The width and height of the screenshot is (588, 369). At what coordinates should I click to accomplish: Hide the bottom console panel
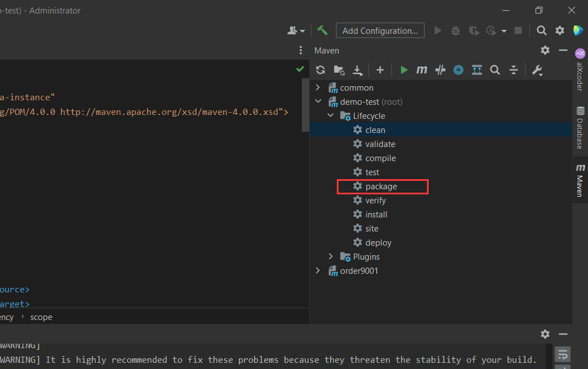(x=563, y=334)
